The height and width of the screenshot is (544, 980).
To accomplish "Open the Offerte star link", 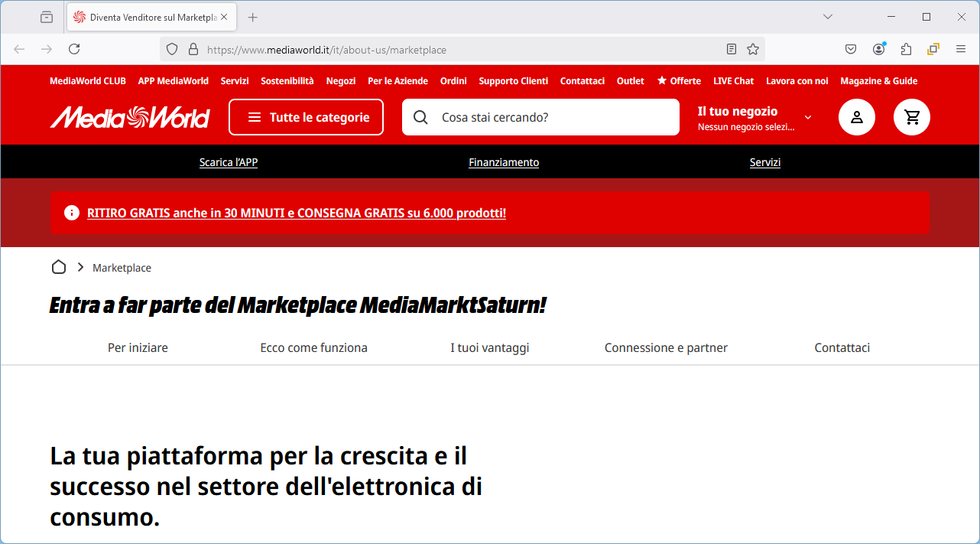I will 679,81.
